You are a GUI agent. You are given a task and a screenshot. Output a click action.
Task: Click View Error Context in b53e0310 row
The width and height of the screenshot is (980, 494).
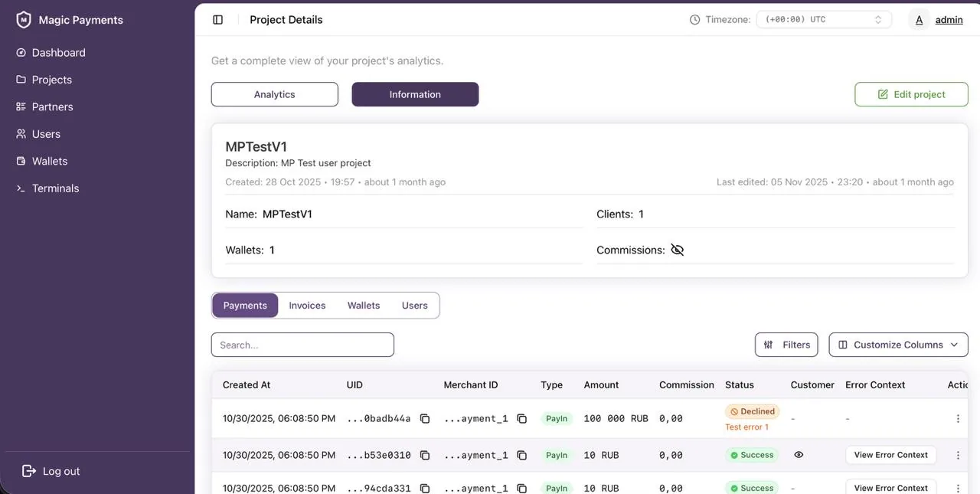(x=891, y=455)
